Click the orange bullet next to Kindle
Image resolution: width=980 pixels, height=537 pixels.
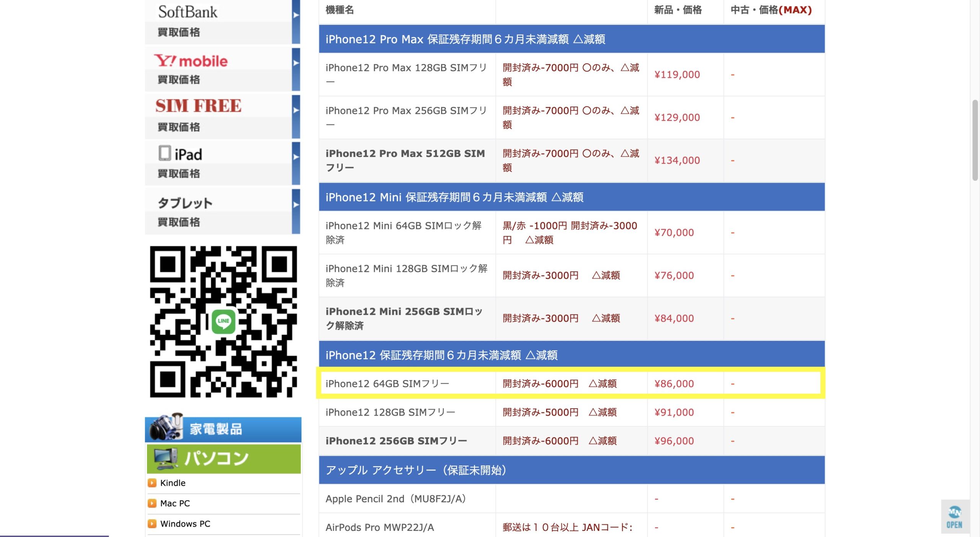click(x=152, y=483)
